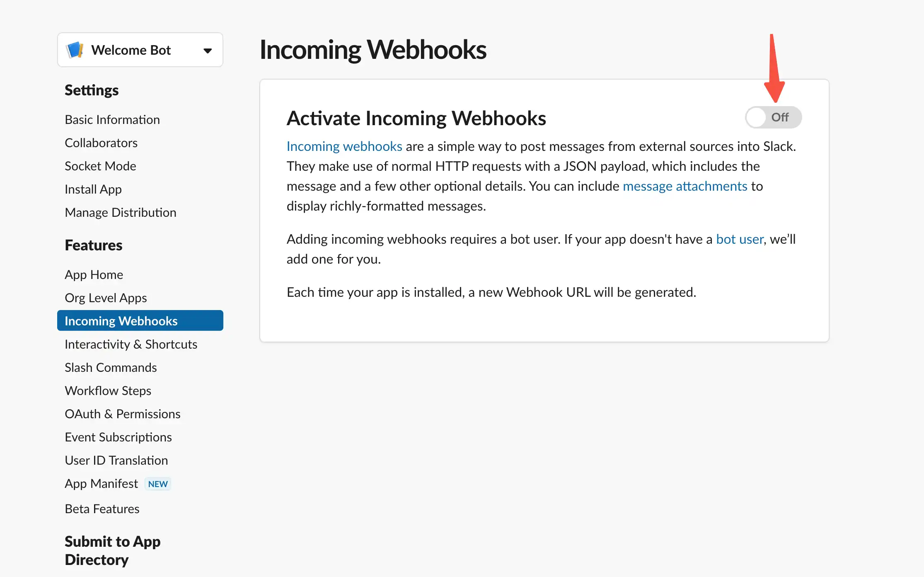This screenshot has height=577, width=924.
Task: Open Collaborators settings page
Action: coord(101,143)
